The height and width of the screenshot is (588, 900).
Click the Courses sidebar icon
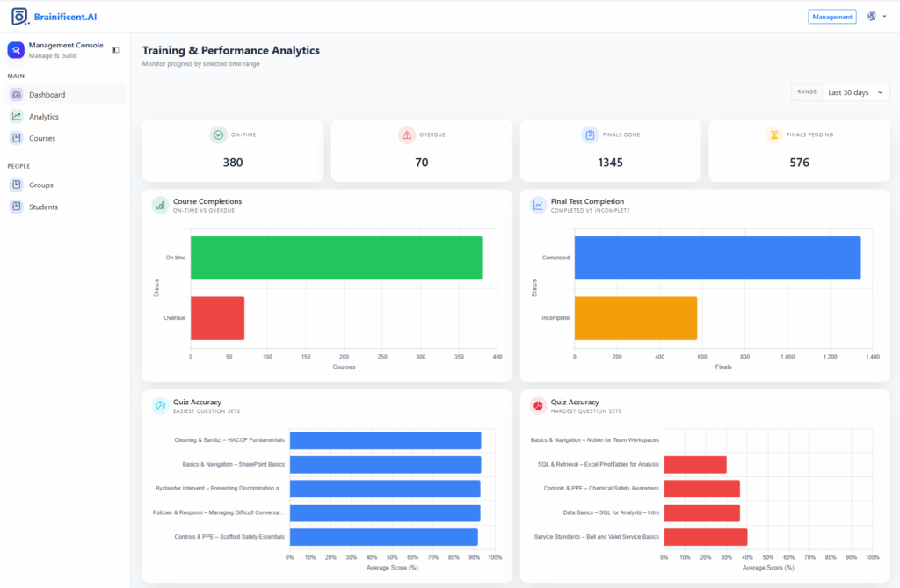(16, 138)
